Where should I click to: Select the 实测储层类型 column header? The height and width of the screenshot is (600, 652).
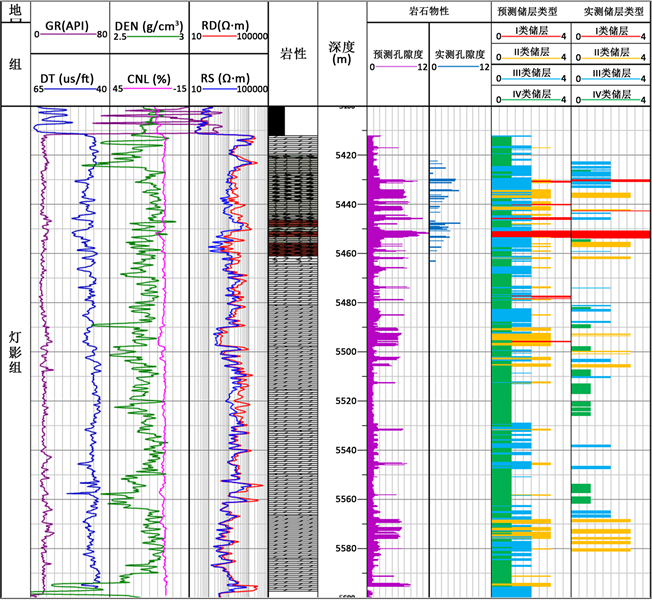[x=610, y=10]
